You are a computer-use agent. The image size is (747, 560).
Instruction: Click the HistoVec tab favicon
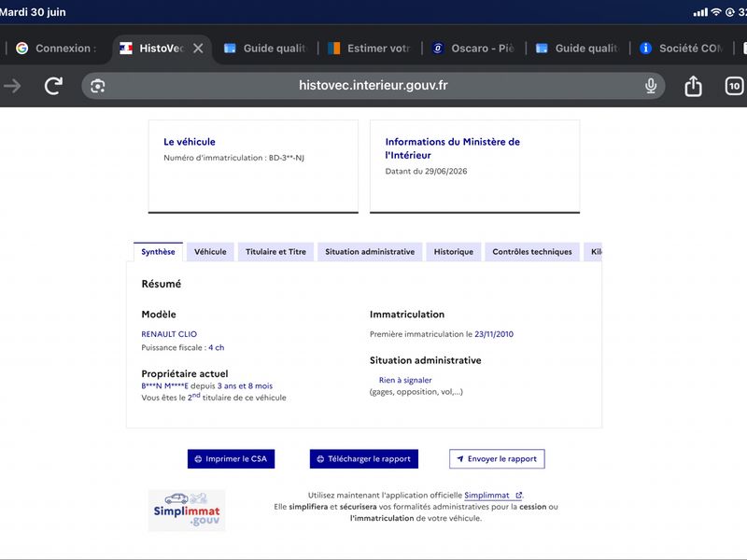(126, 49)
